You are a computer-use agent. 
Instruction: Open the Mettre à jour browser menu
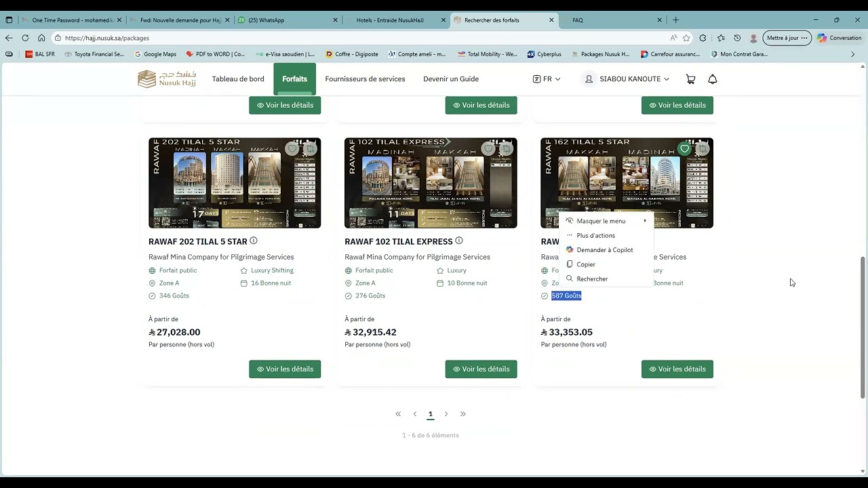[787, 38]
